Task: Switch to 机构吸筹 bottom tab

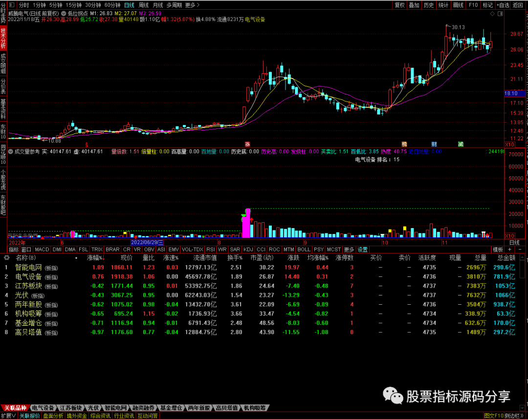Action: 255,408
